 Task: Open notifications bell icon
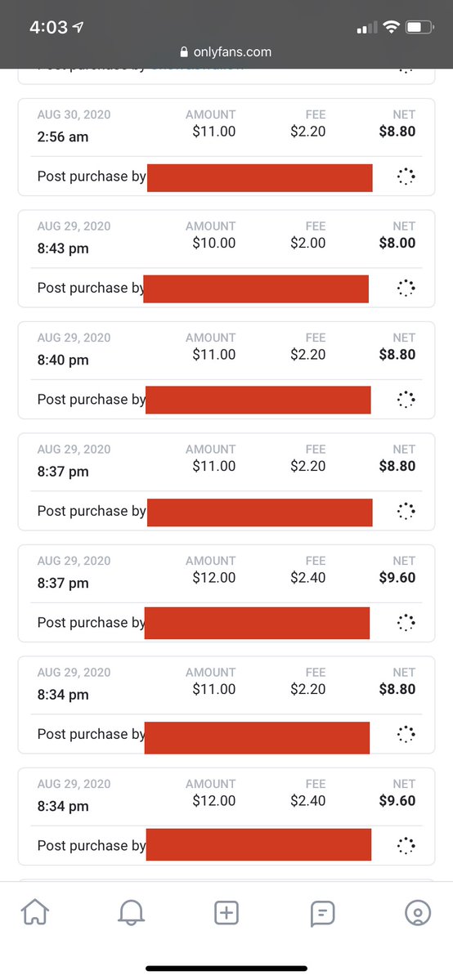click(x=131, y=913)
